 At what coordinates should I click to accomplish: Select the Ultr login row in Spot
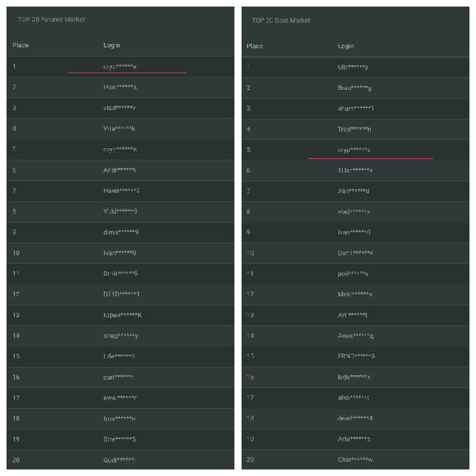[x=355, y=67]
